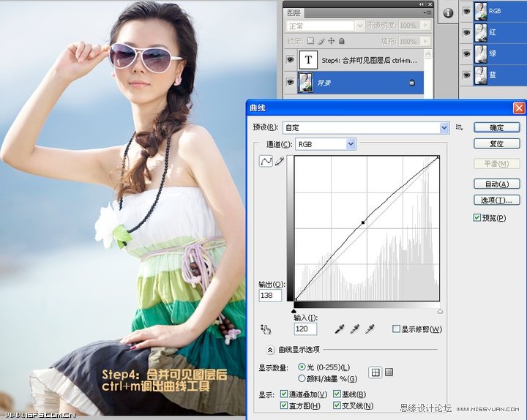Click the Background layer thumbnail
The height and width of the screenshot is (420, 527).
[x=305, y=83]
